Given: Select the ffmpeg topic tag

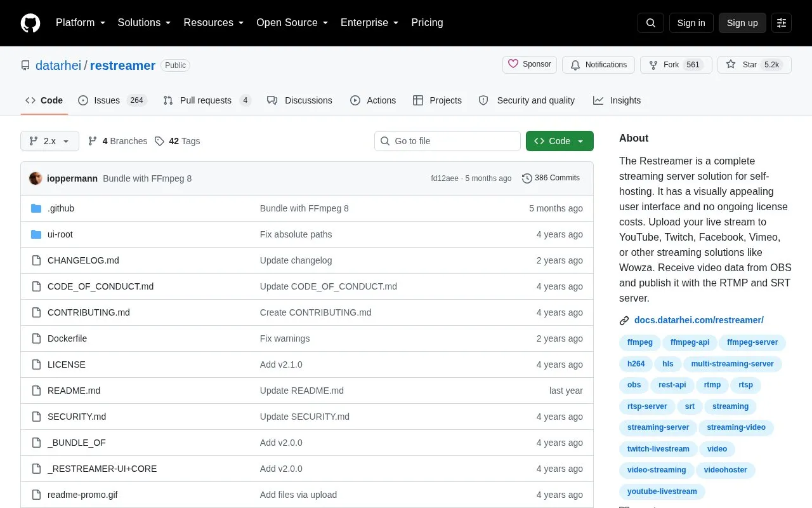Looking at the screenshot, I should 639,342.
